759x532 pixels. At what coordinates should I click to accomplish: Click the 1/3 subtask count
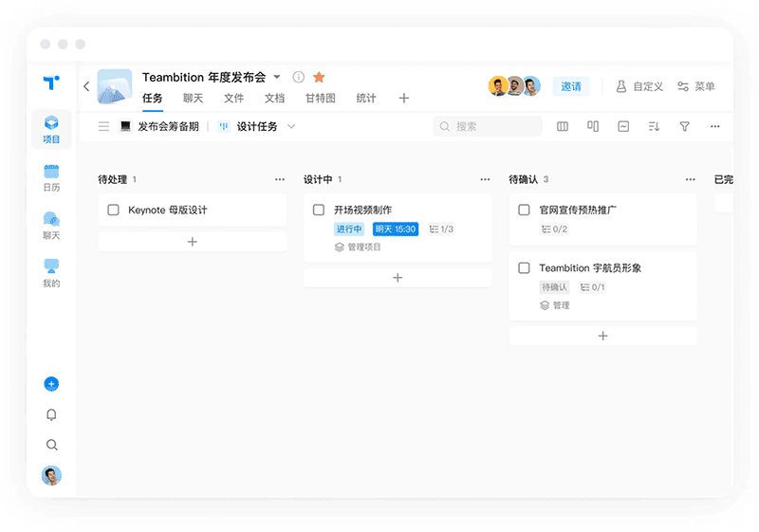tap(441, 229)
